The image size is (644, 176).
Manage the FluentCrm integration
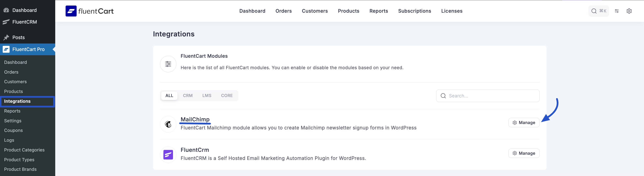point(524,153)
